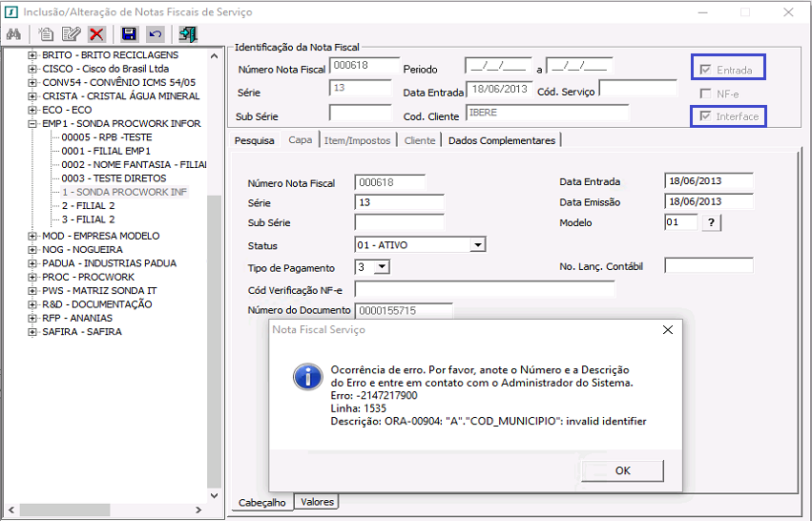Select tree item PWS - MATRIZ SONDA IT
The width and height of the screenshot is (812, 521).
click(99, 290)
